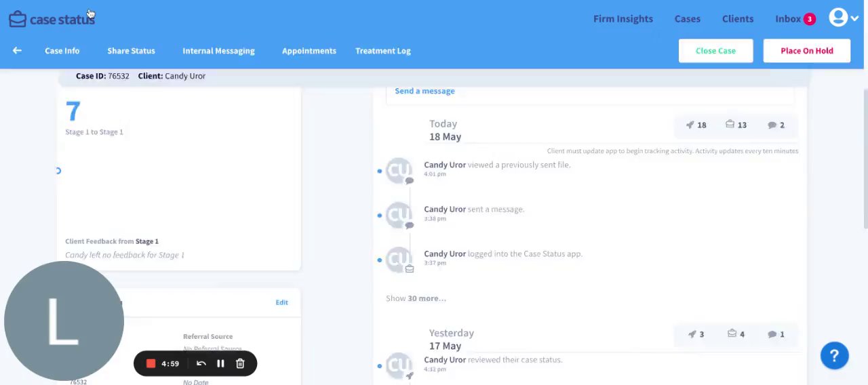Restart recording with the undo arrow
The width and height of the screenshot is (868, 385).
pyautogui.click(x=201, y=364)
